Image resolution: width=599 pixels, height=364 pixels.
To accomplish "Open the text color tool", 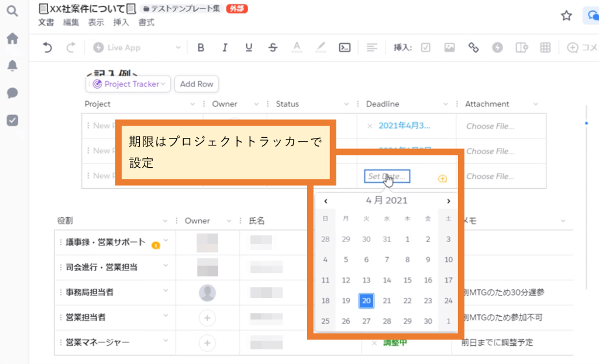I will tap(297, 47).
